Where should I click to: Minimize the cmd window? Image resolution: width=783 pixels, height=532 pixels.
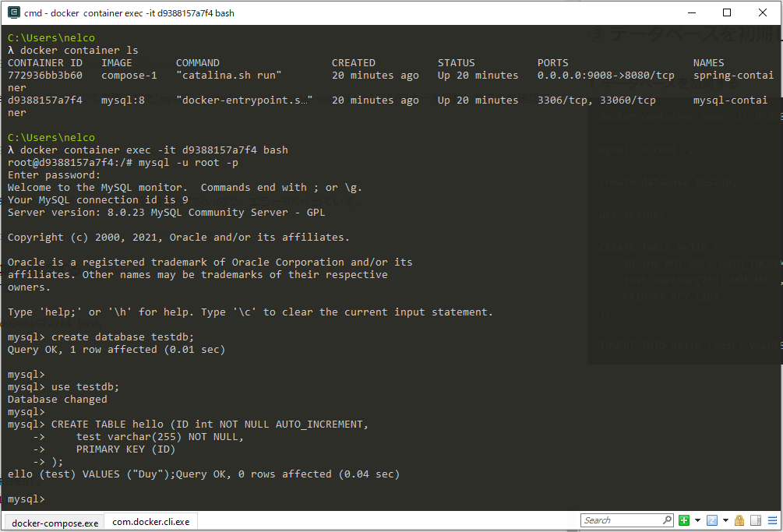692,13
